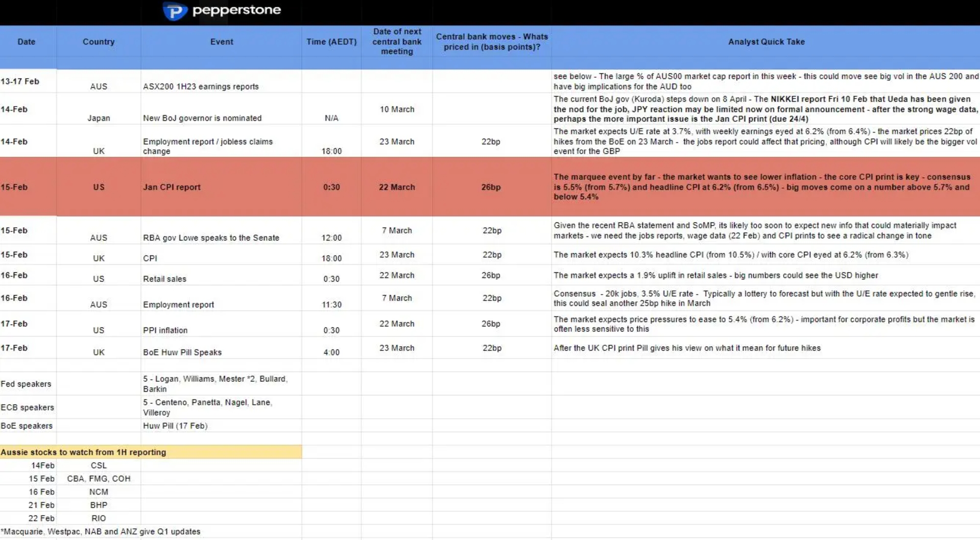Click RBA gov Lowe speaks event cell
980x540 pixels.
(211, 237)
